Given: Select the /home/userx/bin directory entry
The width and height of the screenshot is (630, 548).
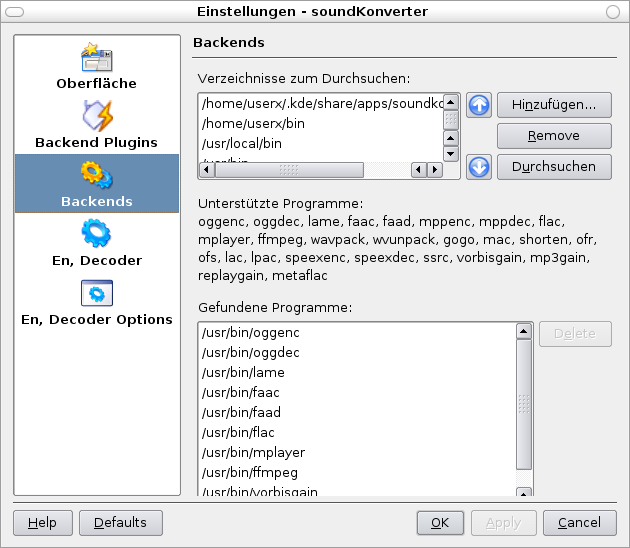Looking at the screenshot, I should (321, 123).
